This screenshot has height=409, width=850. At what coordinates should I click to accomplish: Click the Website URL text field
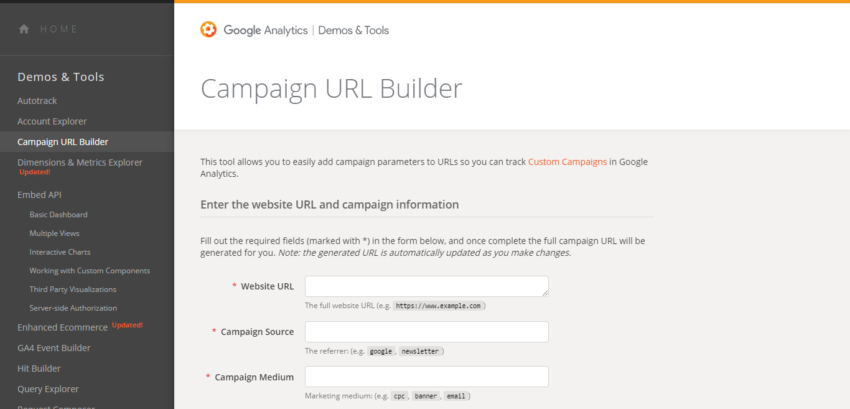(x=426, y=287)
